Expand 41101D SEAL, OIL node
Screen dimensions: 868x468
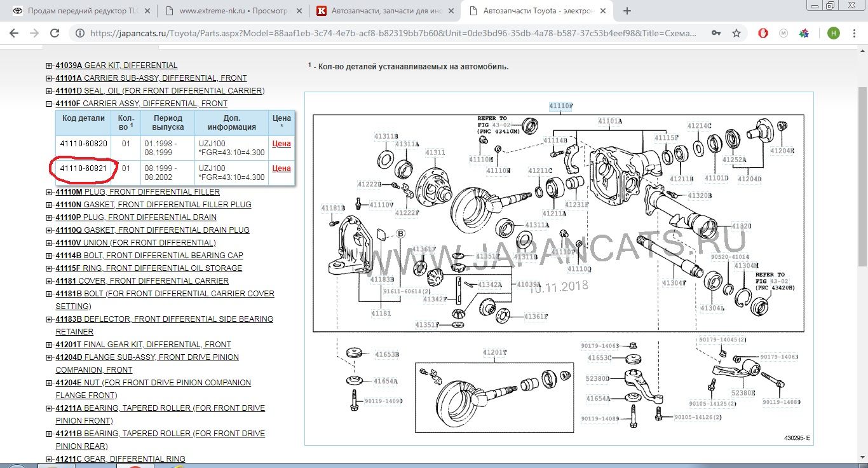click(49, 91)
